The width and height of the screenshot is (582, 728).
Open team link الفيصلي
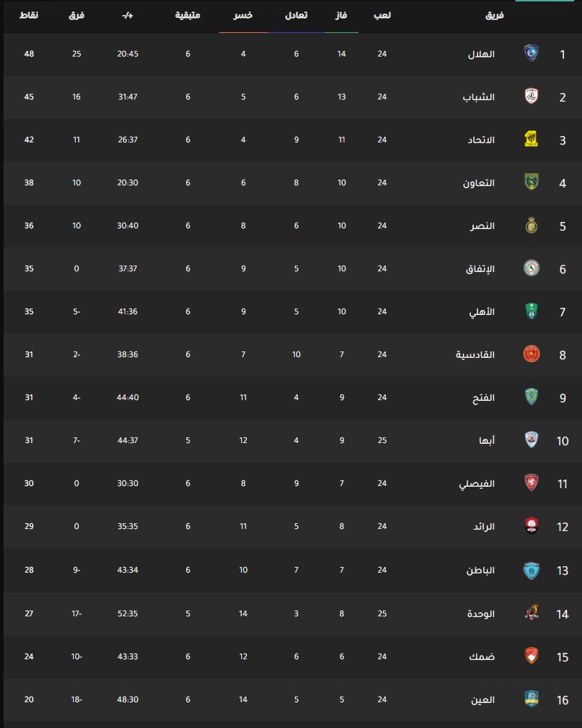point(477,484)
